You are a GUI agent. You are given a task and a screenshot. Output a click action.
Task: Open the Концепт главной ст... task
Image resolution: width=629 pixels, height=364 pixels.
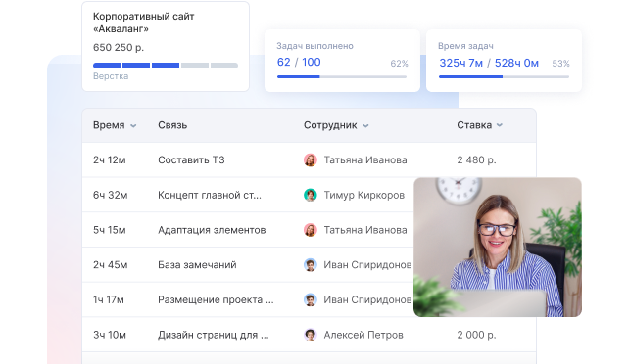coord(210,195)
